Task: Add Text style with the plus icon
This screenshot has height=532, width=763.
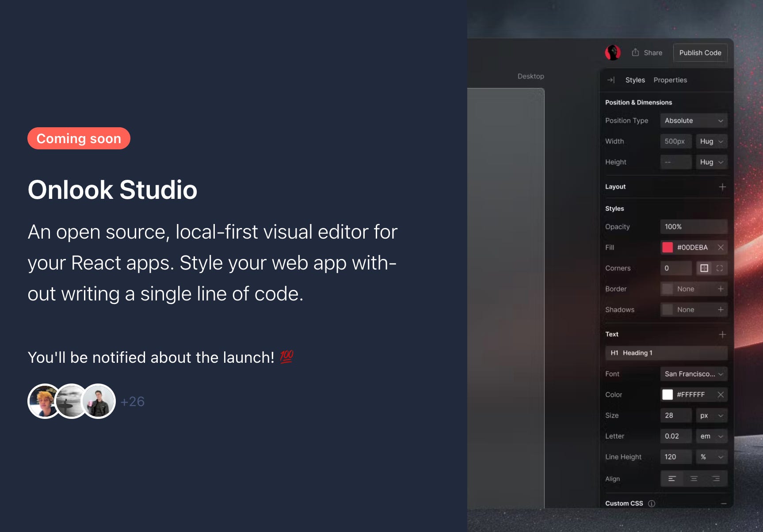Action: tap(722, 334)
